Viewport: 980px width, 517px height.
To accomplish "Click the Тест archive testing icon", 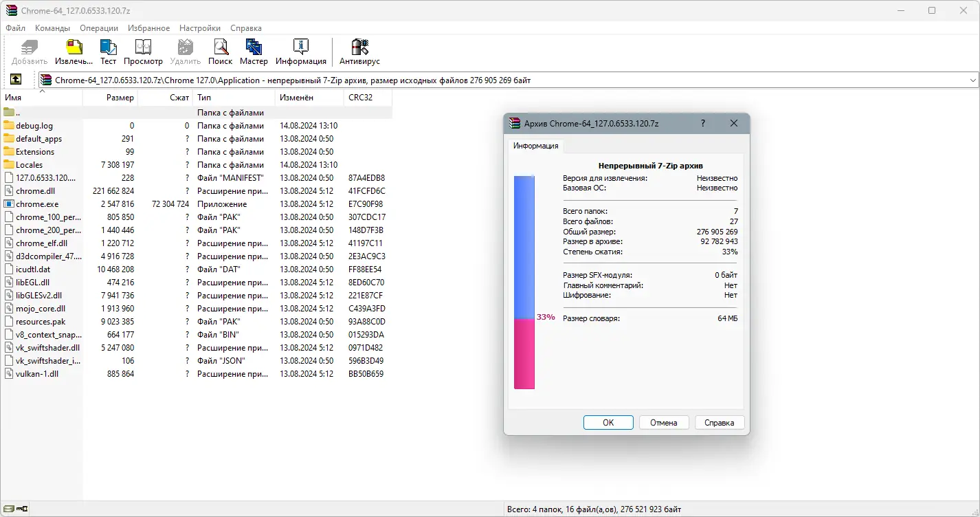I will click(x=108, y=48).
